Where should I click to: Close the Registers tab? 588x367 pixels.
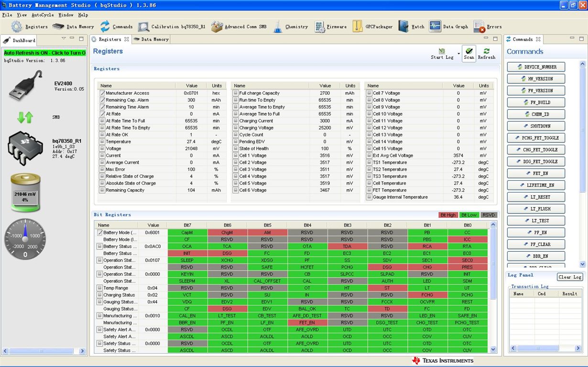[127, 39]
